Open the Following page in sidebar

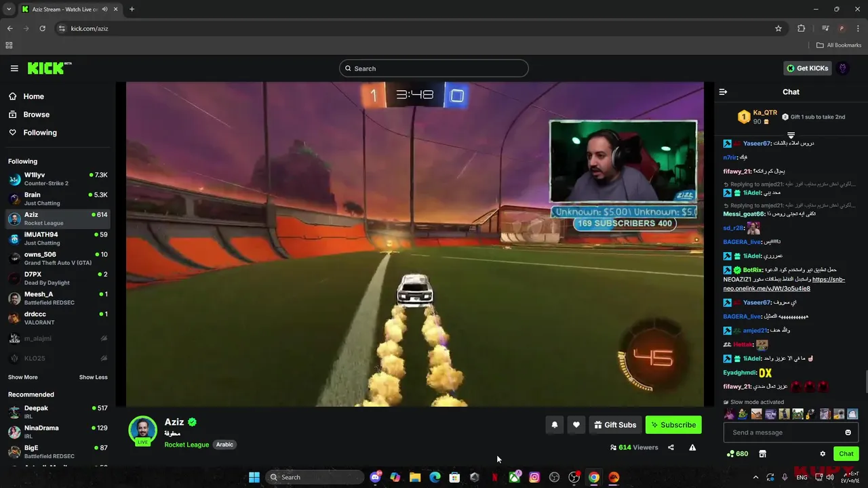pos(39,133)
